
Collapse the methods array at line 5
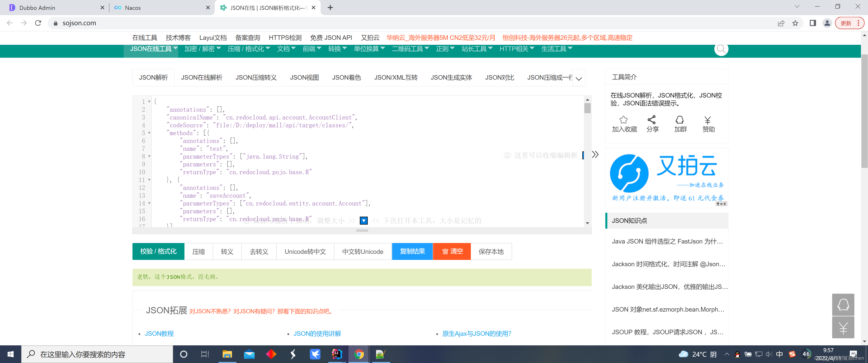tap(149, 133)
